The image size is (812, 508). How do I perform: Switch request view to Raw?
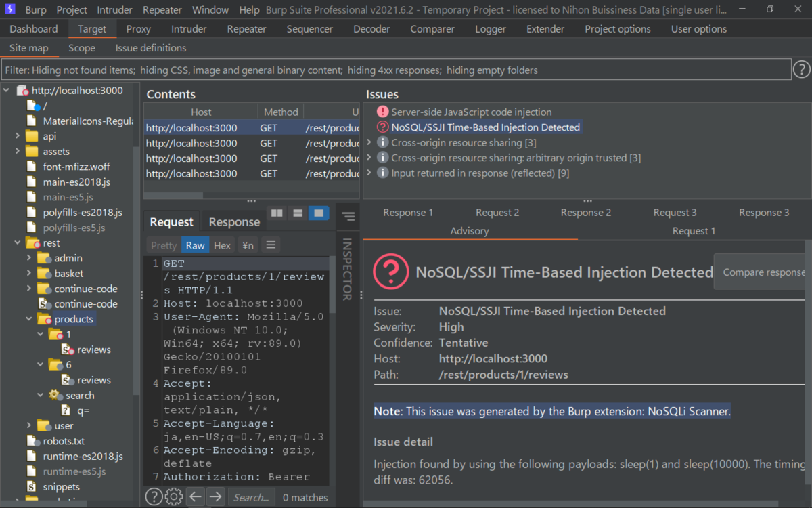(196, 245)
